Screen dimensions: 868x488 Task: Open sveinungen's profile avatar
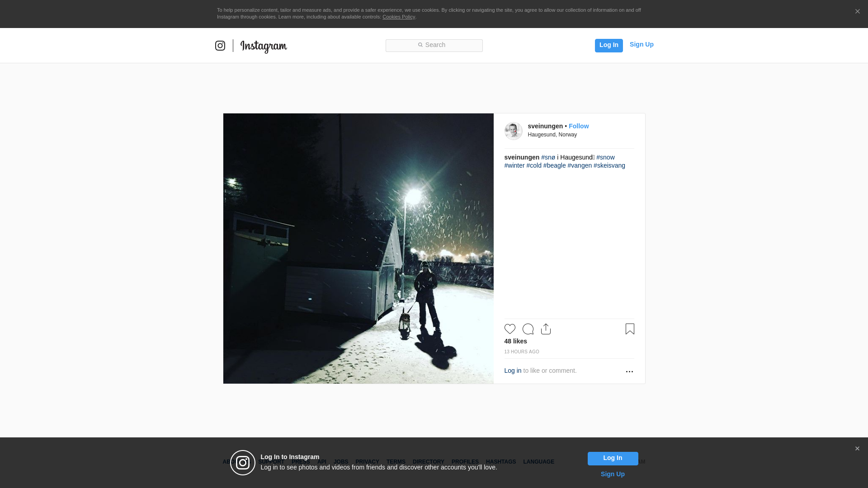513,131
